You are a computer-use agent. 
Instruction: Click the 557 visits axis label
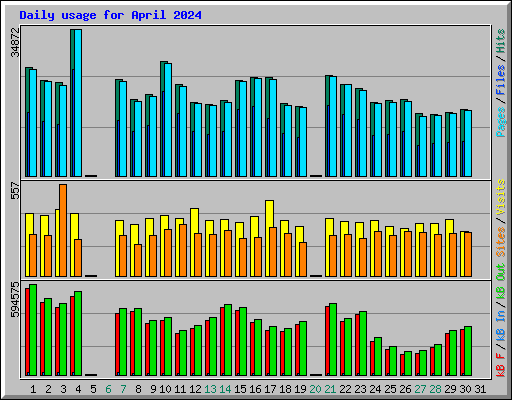[15, 190]
